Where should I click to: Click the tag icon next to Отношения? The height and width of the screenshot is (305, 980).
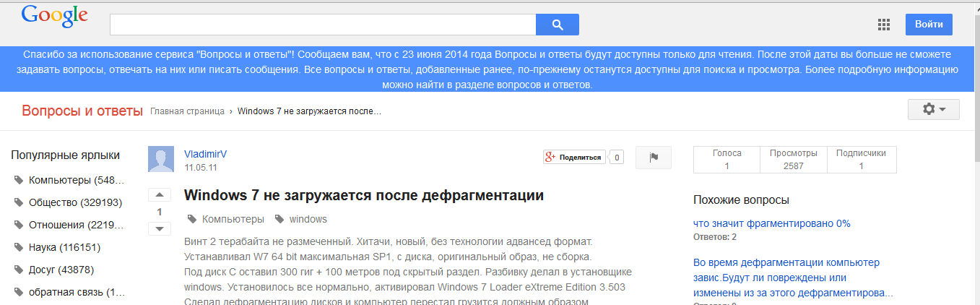click(19, 225)
